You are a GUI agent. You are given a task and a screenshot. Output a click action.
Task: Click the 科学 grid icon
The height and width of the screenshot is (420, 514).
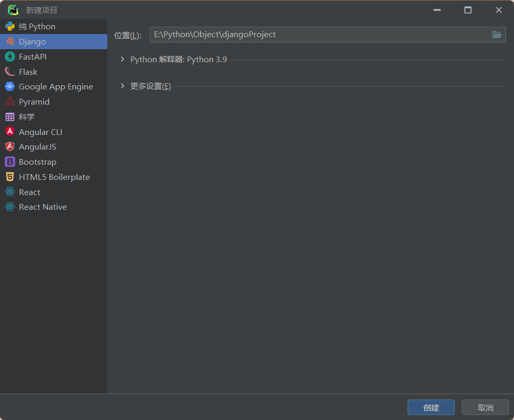click(x=10, y=117)
